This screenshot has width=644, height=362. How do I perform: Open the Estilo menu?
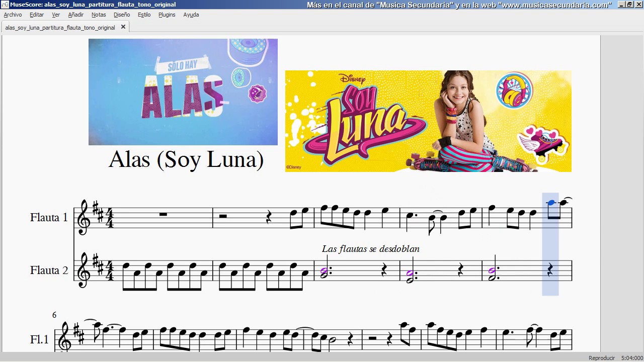click(x=144, y=15)
